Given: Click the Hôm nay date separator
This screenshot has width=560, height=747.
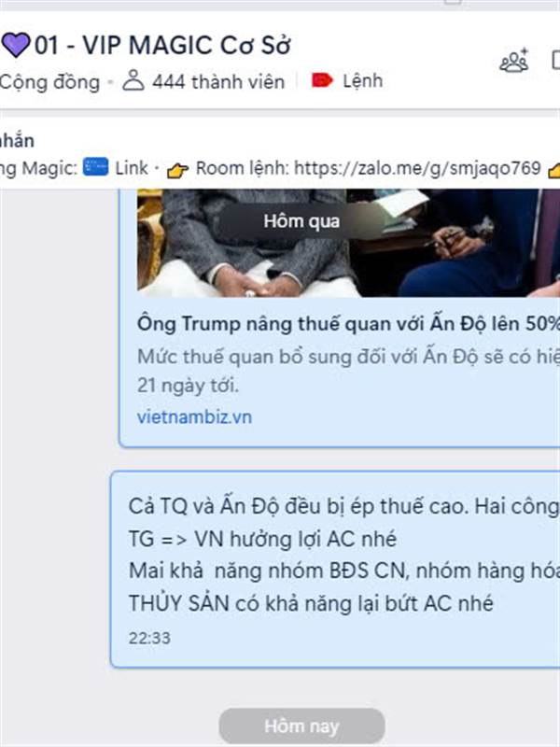Looking at the screenshot, I should tap(301, 726).
